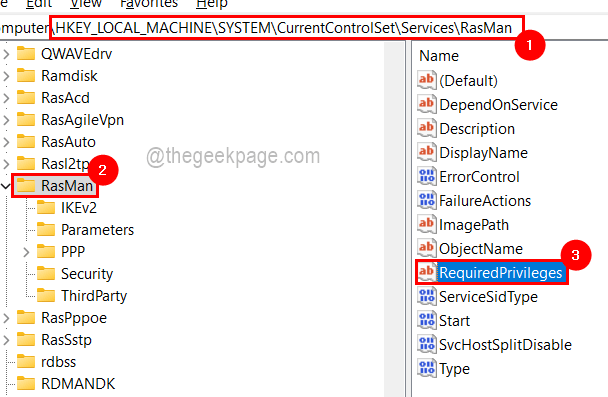Click the string icon beside (Default)
Viewport: 608px width, 397px height.
427,80
